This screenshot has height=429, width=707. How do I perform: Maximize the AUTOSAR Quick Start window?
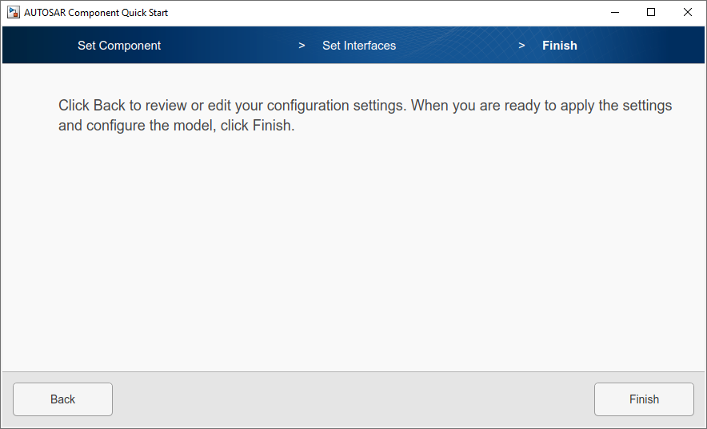(x=651, y=13)
